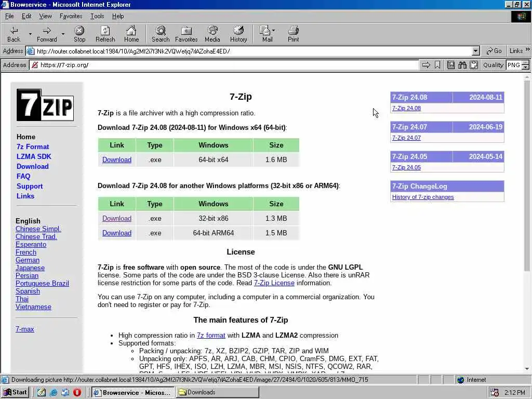Open the Back button history dropdown arrow
The image size is (532, 399).
point(30,34)
